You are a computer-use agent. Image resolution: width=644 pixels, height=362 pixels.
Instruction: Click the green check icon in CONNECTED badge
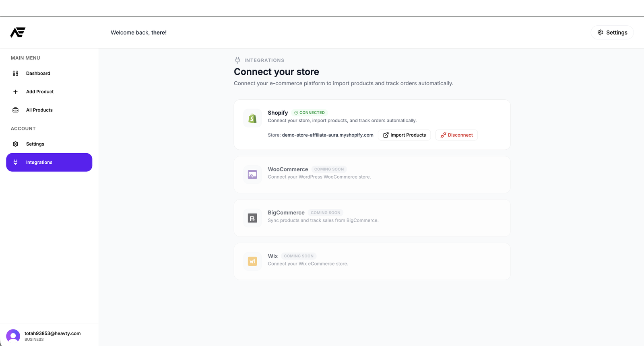click(296, 113)
